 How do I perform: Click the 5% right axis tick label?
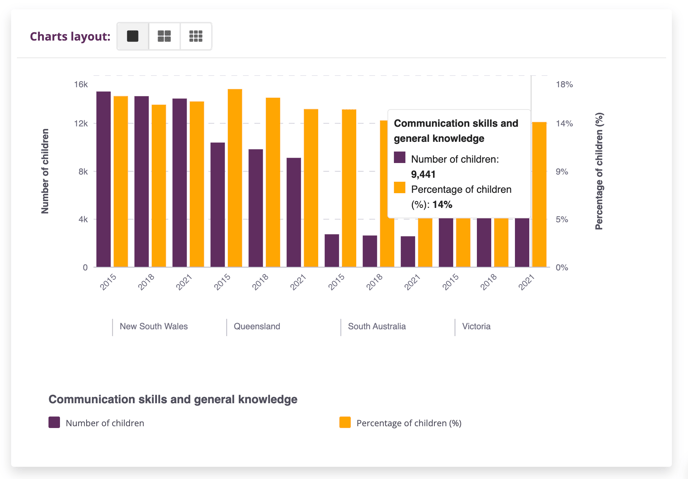pos(562,219)
